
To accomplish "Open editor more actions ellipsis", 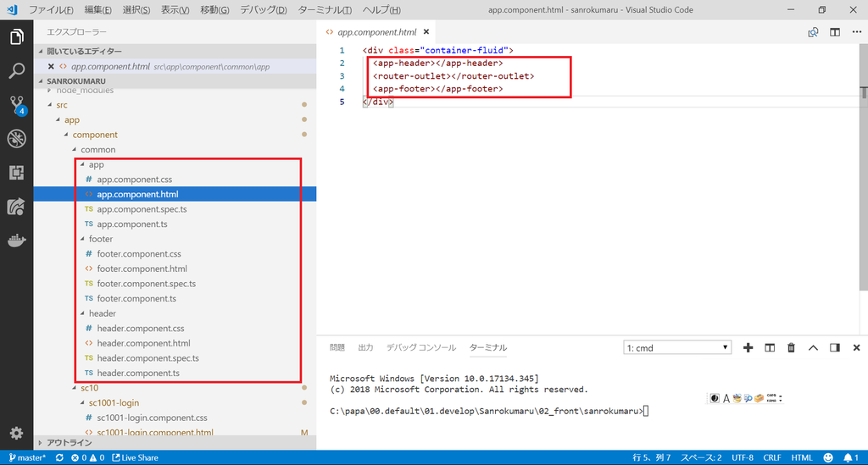I will (856, 32).
